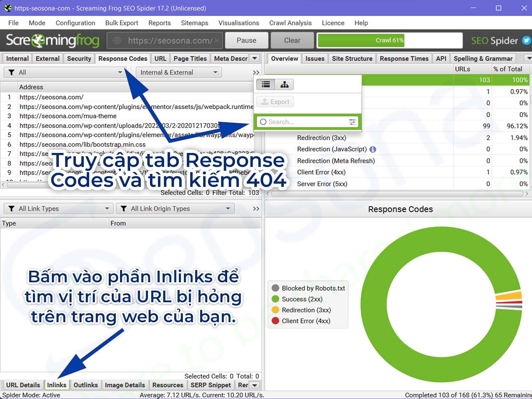This screenshot has width=532, height=399.
Task: Select the Server Error (5xx) row
Action: pos(397,184)
